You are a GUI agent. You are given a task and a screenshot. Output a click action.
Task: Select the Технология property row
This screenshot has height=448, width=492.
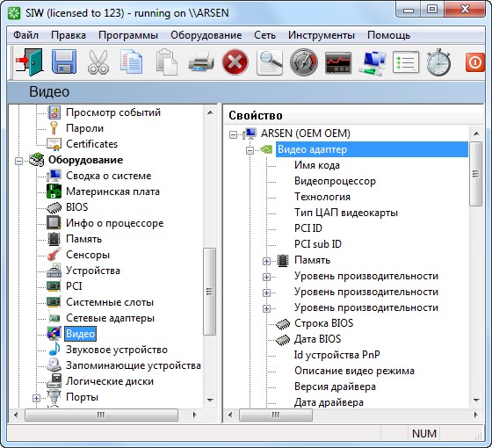pyautogui.click(x=322, y=197)
